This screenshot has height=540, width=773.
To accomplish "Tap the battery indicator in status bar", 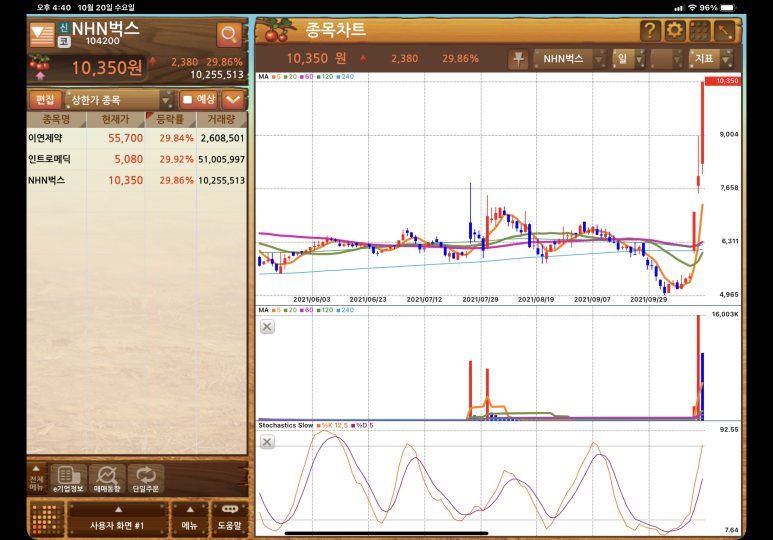I will pos(728,7).
